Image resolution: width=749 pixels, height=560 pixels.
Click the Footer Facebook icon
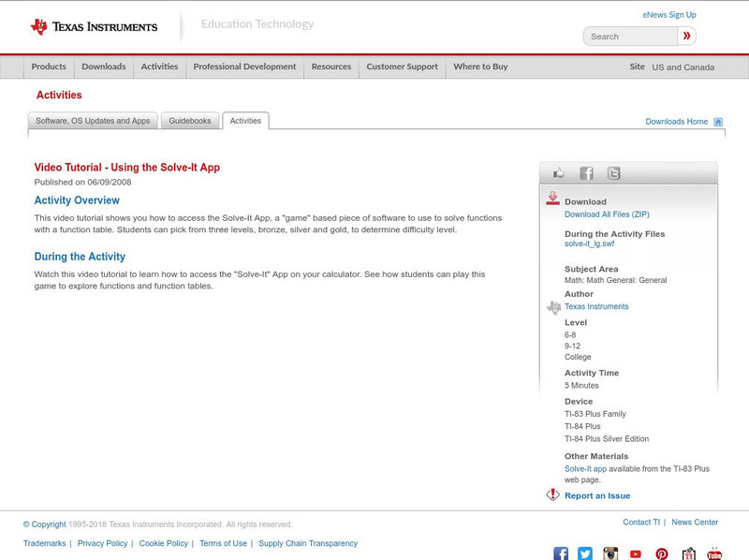[x=560, y=553]
